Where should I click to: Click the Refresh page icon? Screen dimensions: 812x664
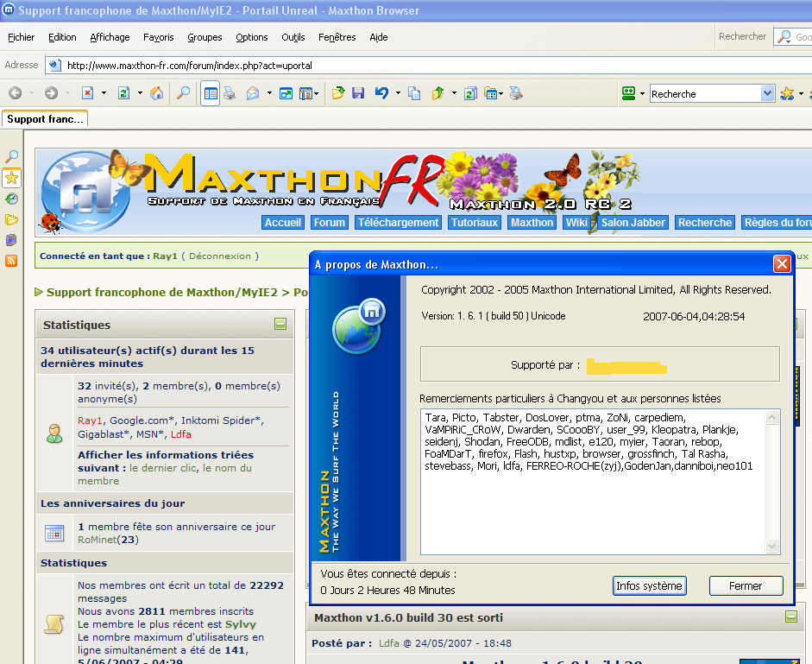pos(123,93)
